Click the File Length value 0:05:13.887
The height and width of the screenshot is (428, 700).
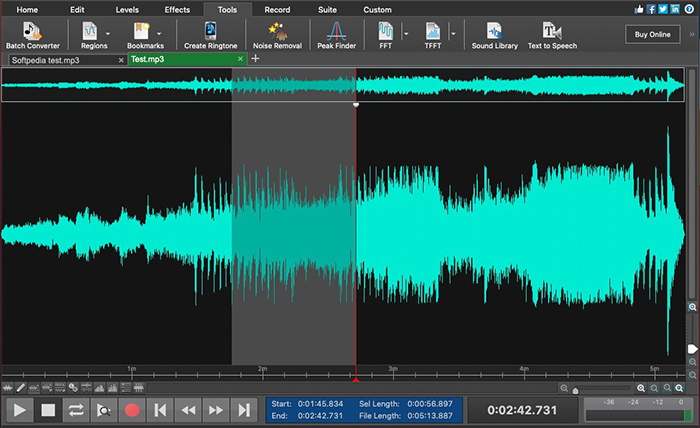click(x=430, y=416)
